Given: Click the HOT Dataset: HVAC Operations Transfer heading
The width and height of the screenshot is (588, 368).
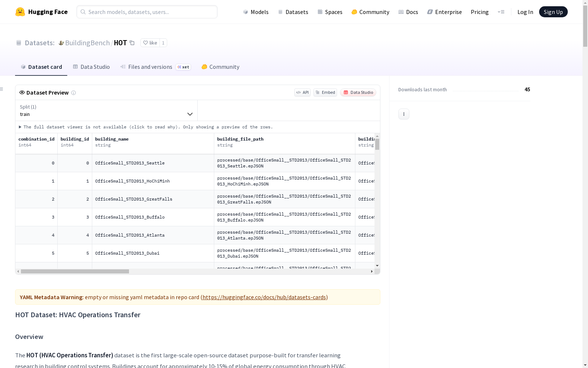Looking at the screenshot, I should click(x=78, y=315).
